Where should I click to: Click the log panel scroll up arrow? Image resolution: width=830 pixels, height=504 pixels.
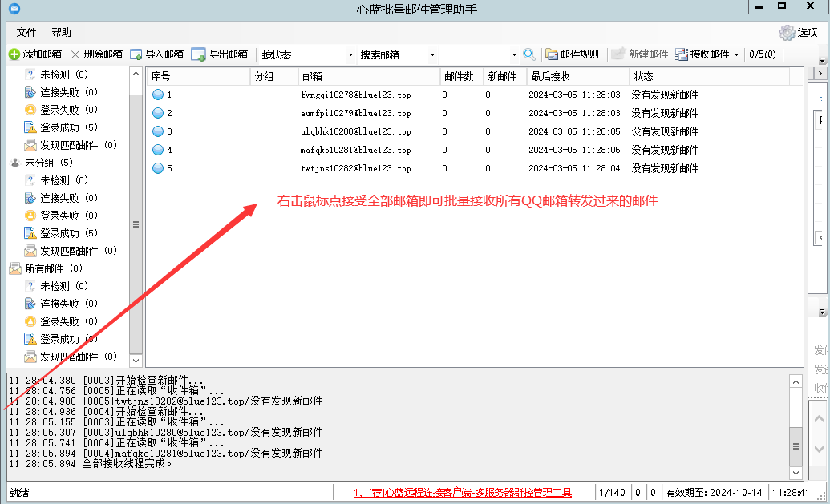point(796,381)
